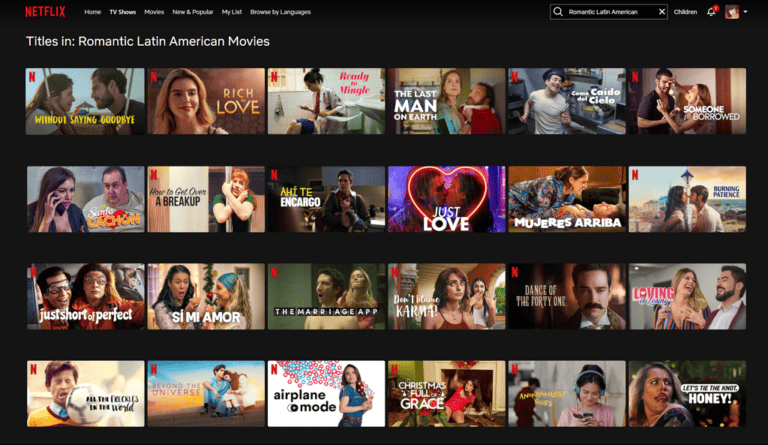The height and width of the screenshot is (445, 768).
Task: Open New & Popular
Action: [192, 12]
